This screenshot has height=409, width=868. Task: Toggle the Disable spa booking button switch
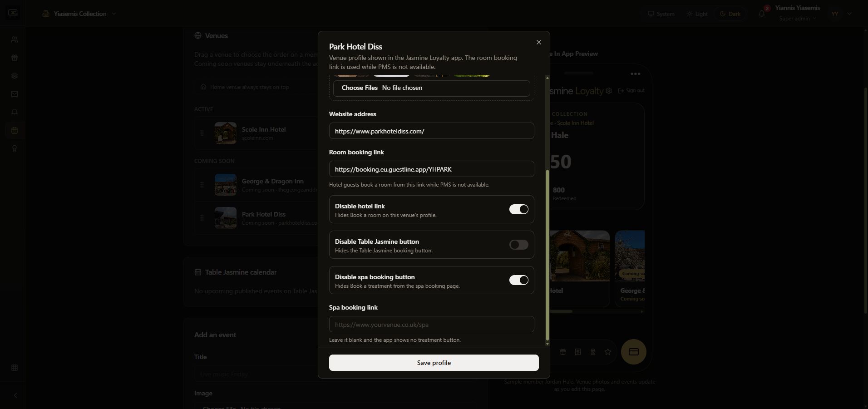tap(518, 280)
